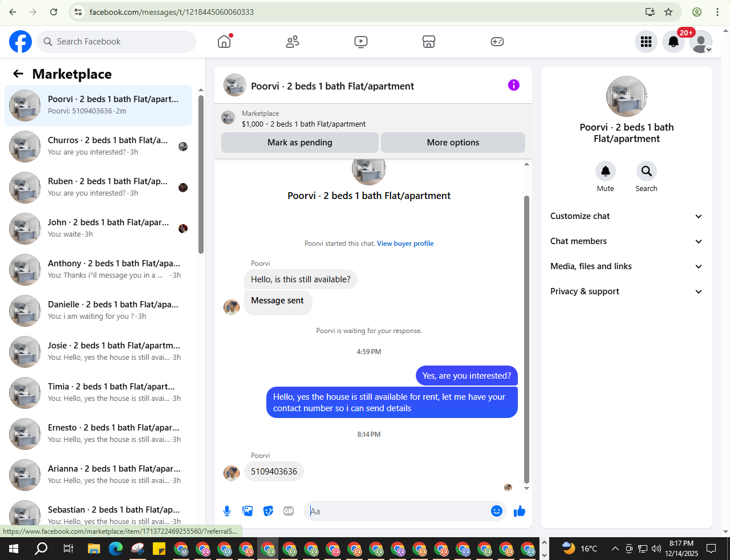Click the microphone voice clip icon
The height and width of the screenshot is (560, 730).
click(227, 511)
